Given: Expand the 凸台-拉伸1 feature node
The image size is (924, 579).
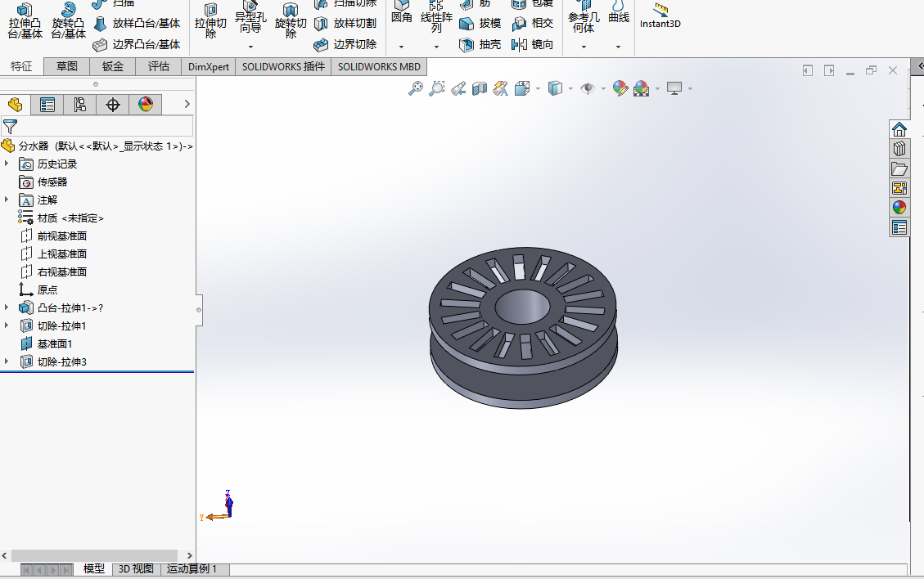Looking at the screenshot, I should [7, 307].
